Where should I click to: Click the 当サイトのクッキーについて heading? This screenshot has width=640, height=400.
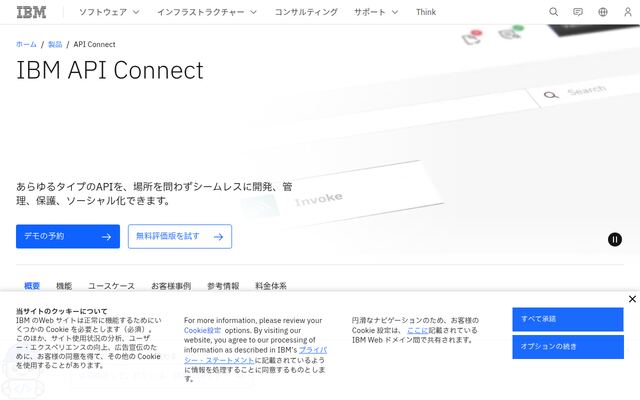click(62, 311)
